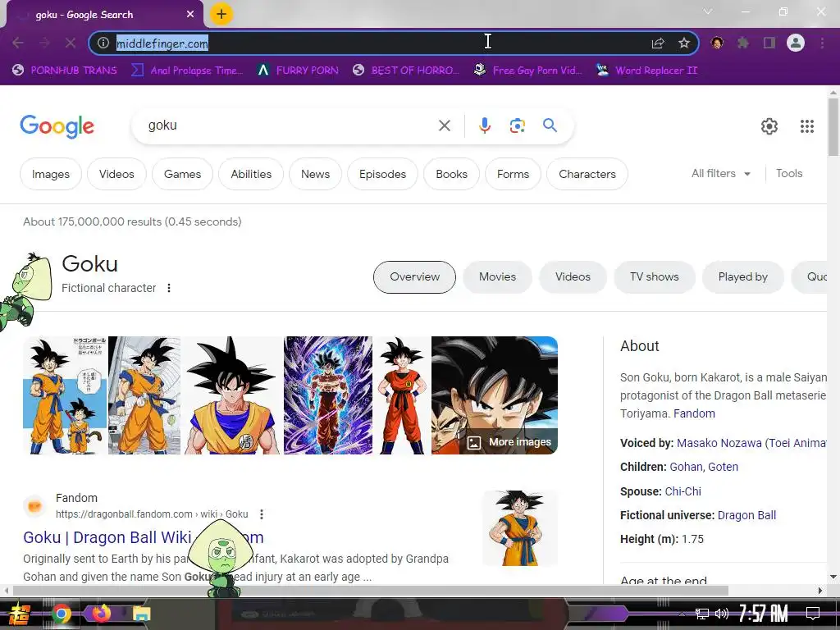Select the Episodes filter chip
840x630 pixels.
point(382,174)
